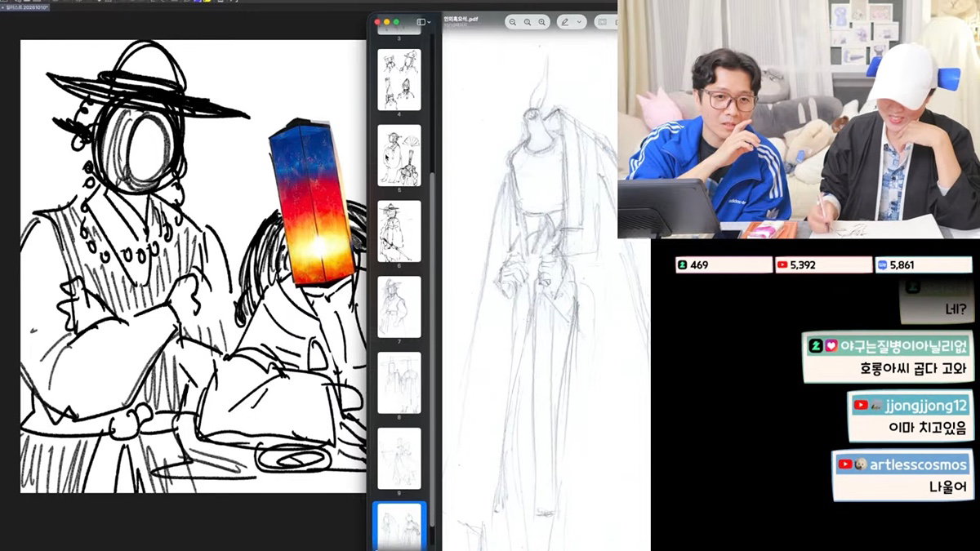Click the chat username artlesscosmos

coord(919,464)
